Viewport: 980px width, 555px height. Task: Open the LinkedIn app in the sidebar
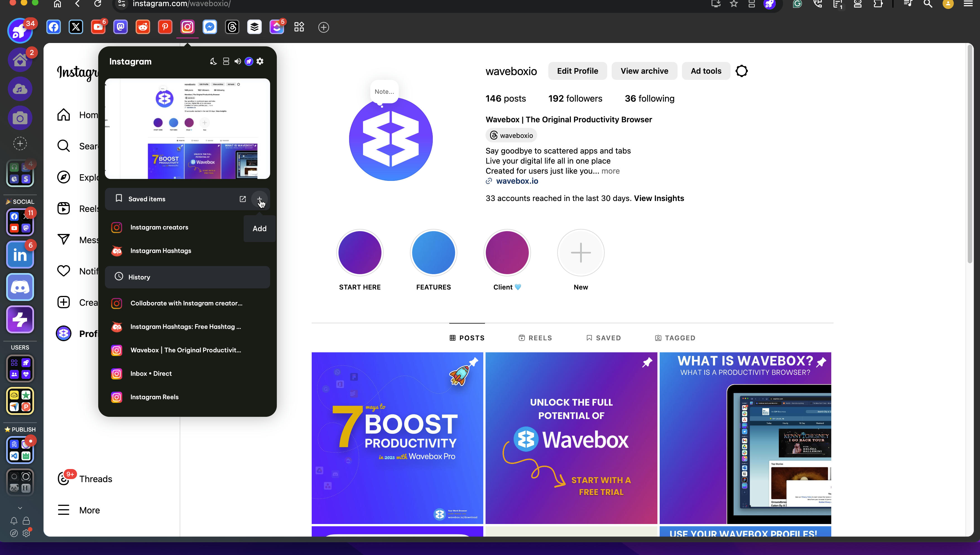point(20,255)
